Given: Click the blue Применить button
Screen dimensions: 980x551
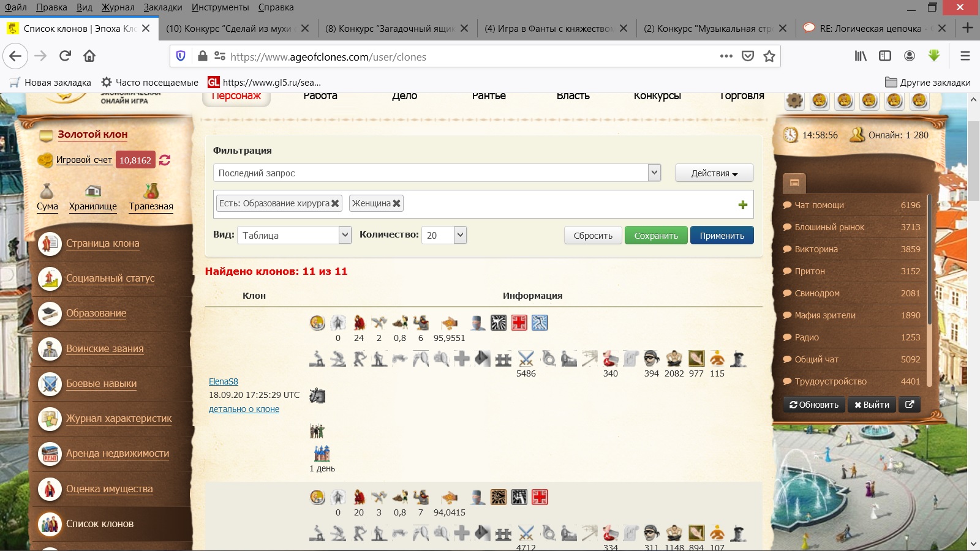Looking at the screenshot, I should pos(722,236).
